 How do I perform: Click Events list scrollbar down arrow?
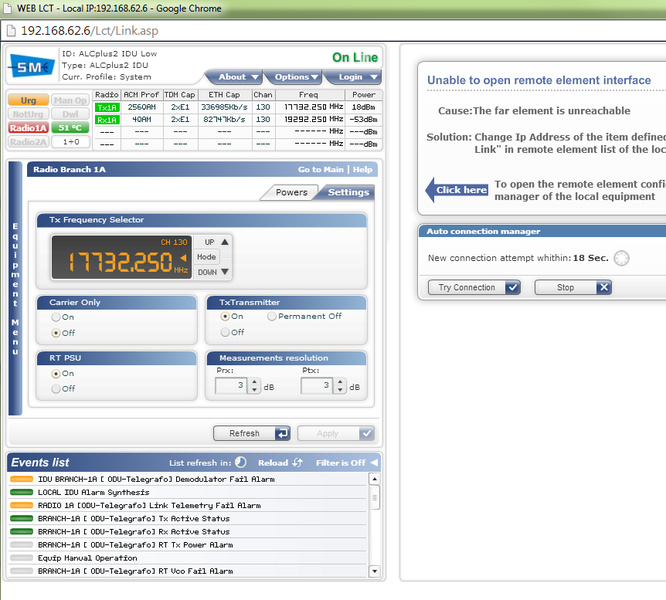374,571
